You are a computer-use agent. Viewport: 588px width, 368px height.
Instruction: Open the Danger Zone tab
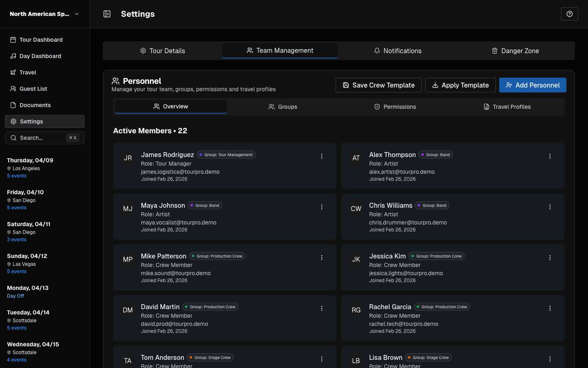click(516, 51)
